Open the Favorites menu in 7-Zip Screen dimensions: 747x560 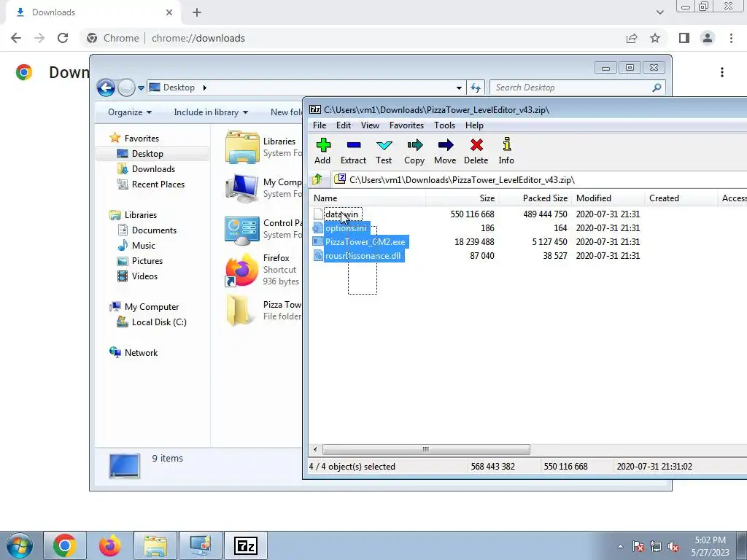406,125
